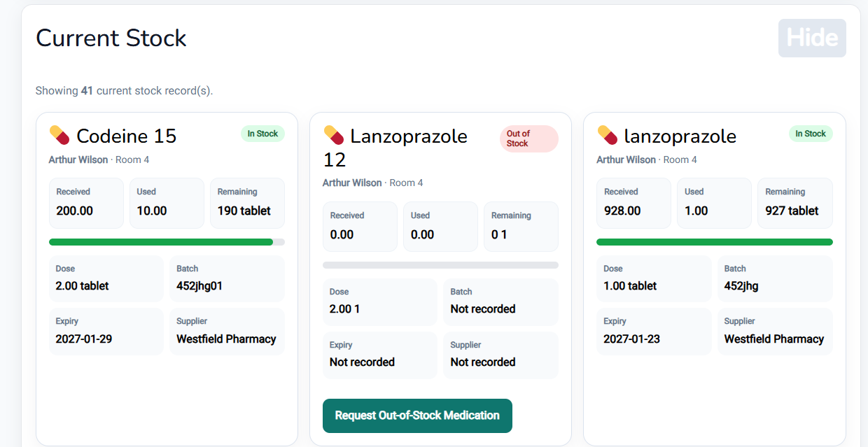Click 'Arthur Wilson · Room 4' under Lanzoprazole 12

point(373,183)
